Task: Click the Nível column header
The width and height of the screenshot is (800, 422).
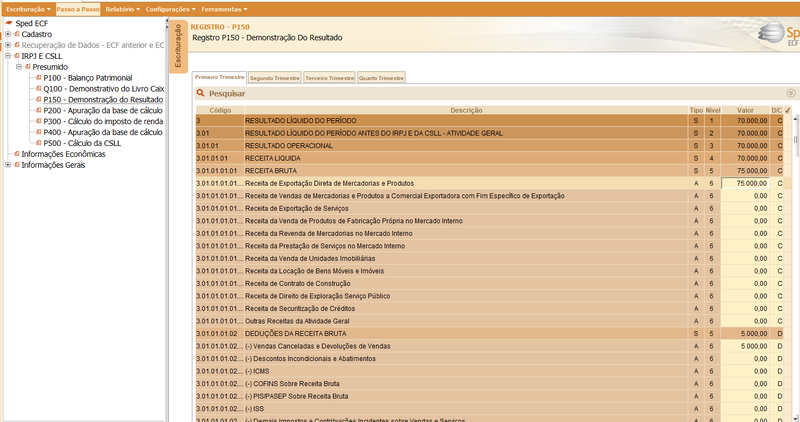Action: point(713,110)
